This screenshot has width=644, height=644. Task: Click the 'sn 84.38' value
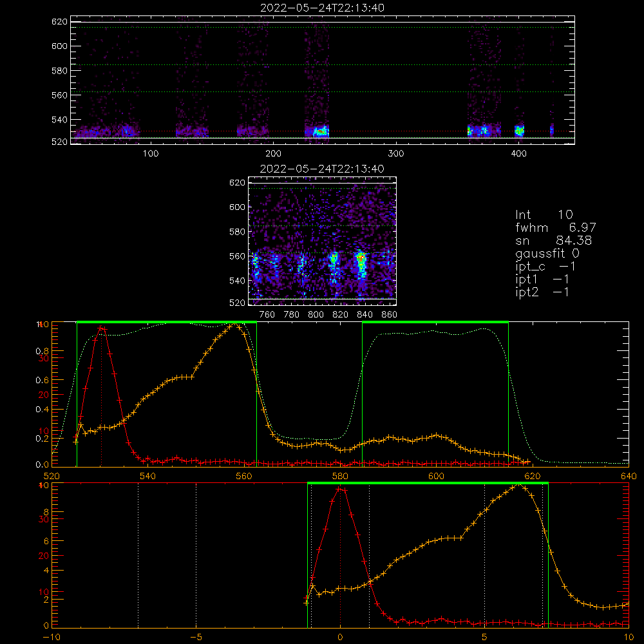point(553,240)
